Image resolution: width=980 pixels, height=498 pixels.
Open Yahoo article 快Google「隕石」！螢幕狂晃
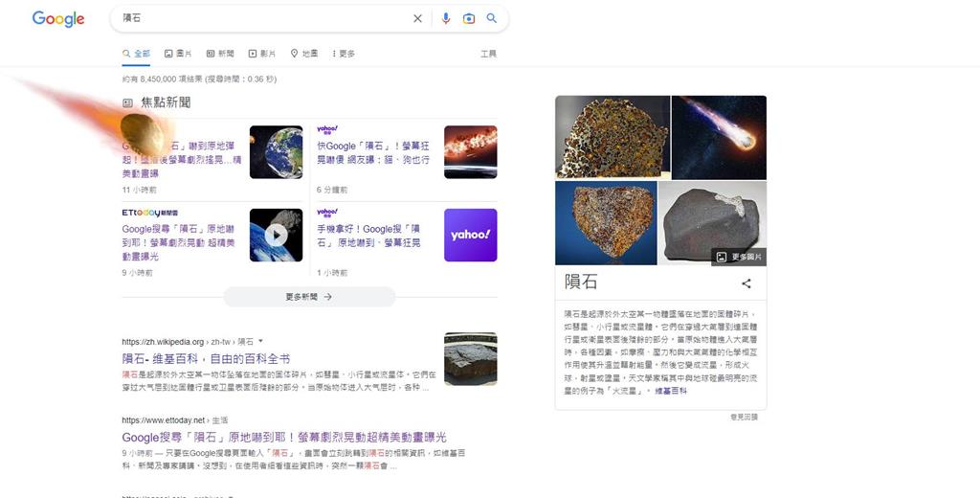pyautogui.click(x=373, y=152)
